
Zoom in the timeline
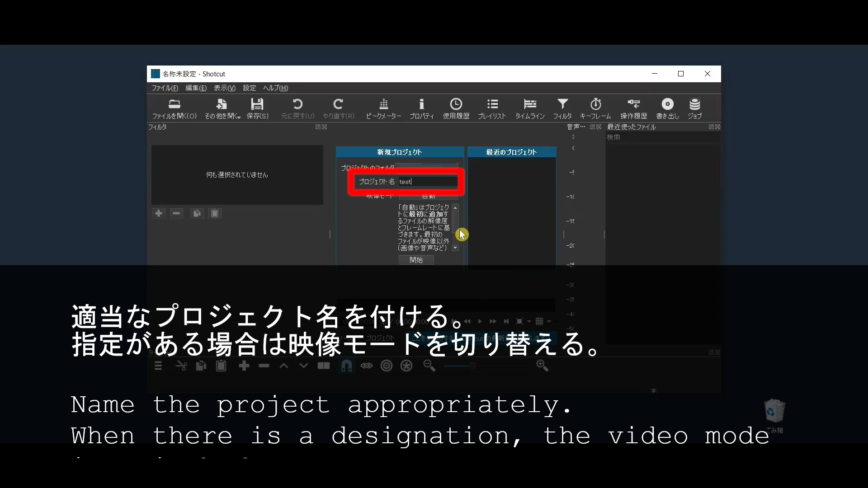pyautogui.click(x=542, y=366)
